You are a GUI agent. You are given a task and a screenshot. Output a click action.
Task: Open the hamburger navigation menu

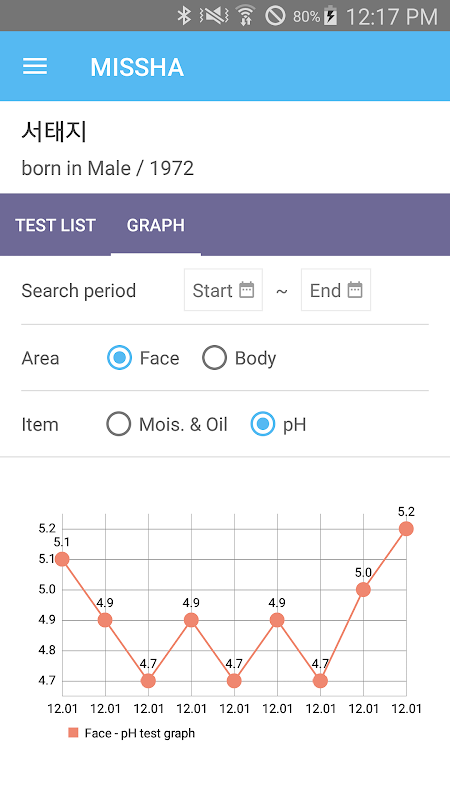pyautogui.click(x=35, y=66)
